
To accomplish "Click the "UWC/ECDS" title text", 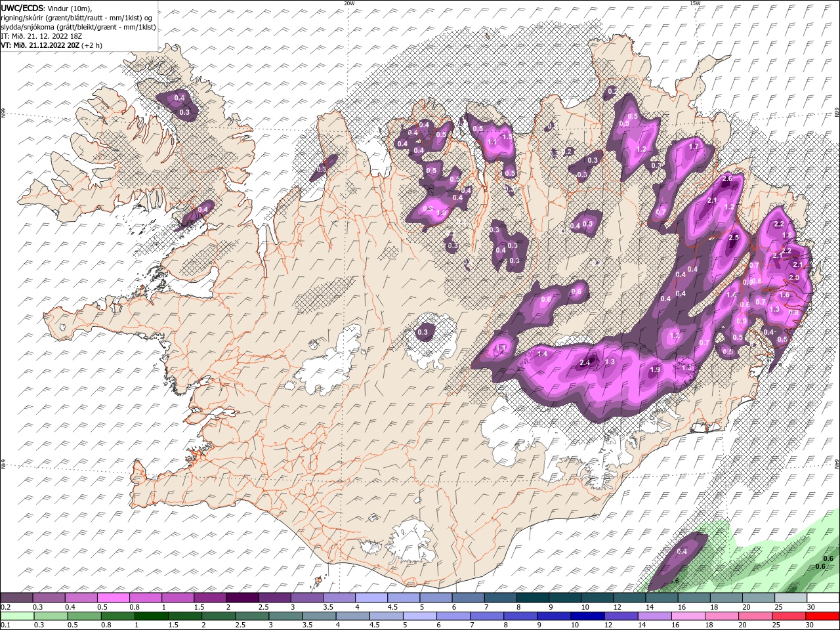I will 22,8.
